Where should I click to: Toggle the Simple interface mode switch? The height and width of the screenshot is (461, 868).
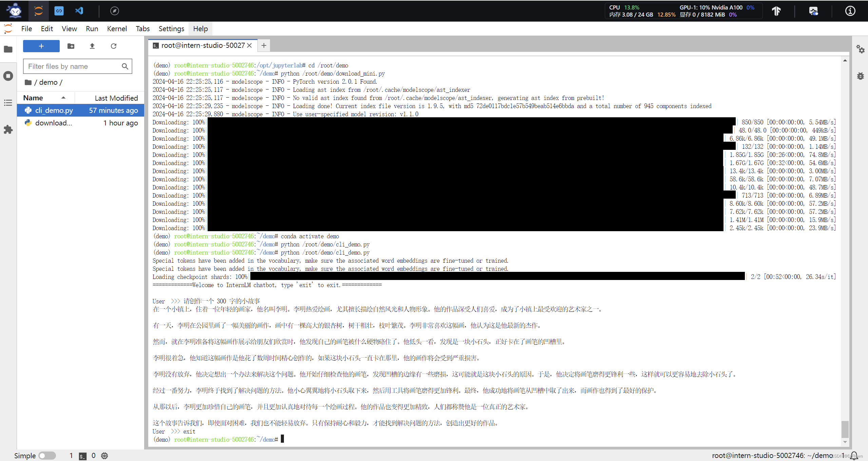pyautogui.click(x=44, y=455)
